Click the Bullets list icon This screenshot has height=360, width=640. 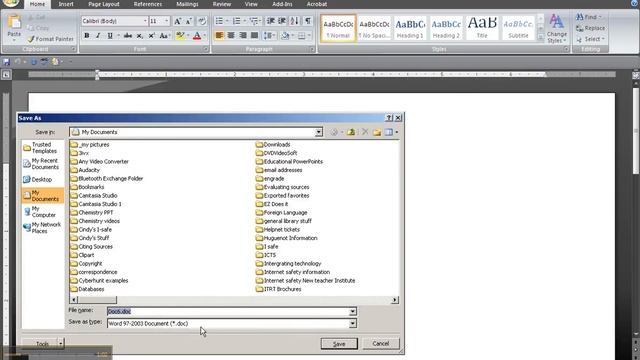click(220, 21)
